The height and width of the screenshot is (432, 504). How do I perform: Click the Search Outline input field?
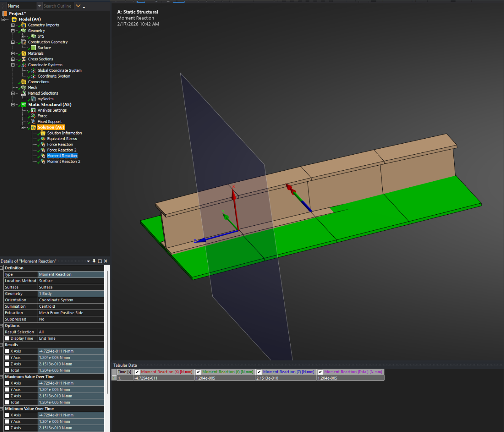coord(58,6)
